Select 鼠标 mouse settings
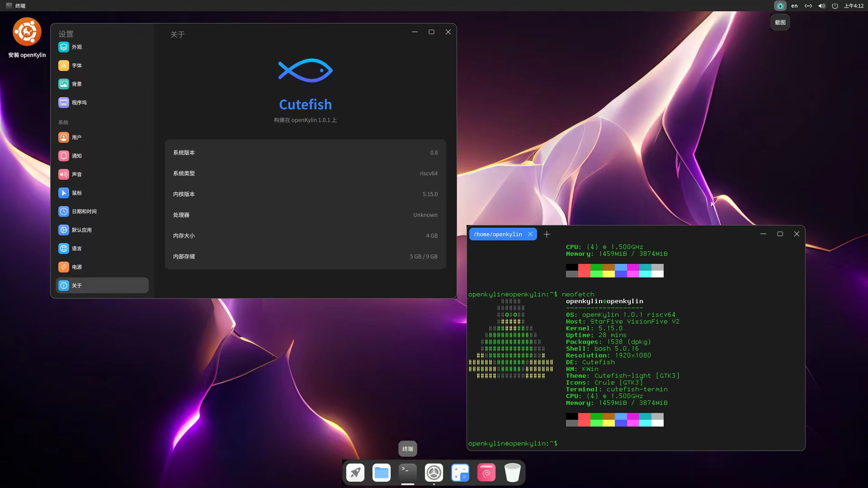This screenshot has height=488, width=868. pyautogui.click(x=102, y=193)
